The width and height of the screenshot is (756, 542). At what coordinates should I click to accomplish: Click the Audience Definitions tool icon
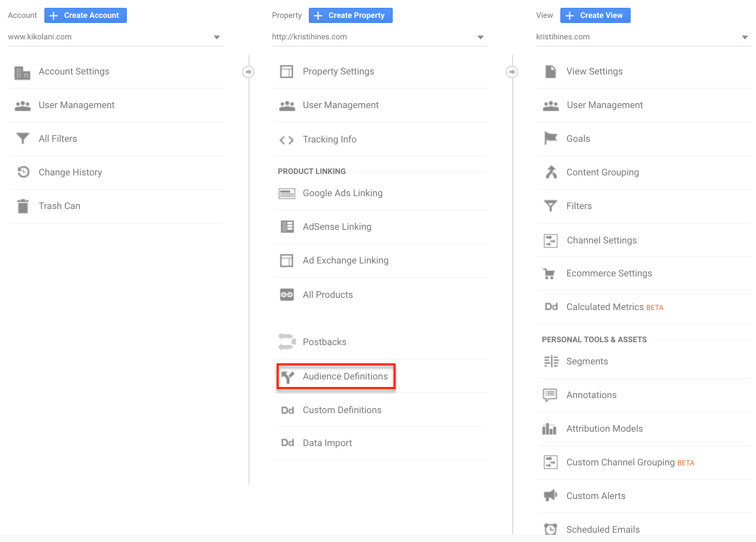[x=287, y=376]
